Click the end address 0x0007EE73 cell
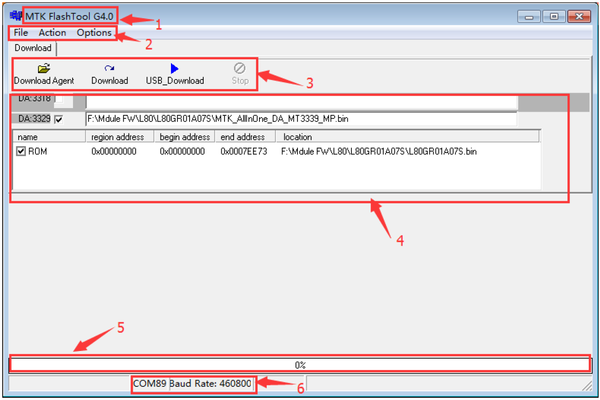Viewport: 600px width, 400px height. [244, 152]
